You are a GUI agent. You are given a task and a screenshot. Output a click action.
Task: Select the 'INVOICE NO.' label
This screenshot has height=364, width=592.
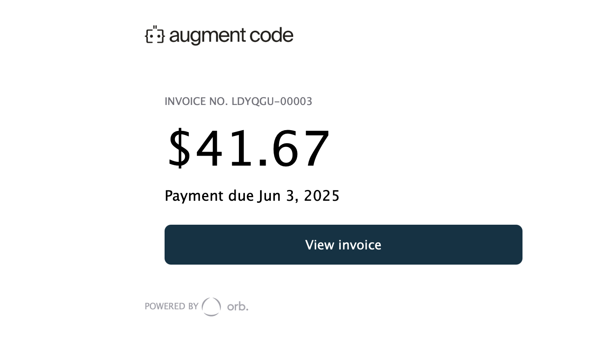(x=196, y=101)
